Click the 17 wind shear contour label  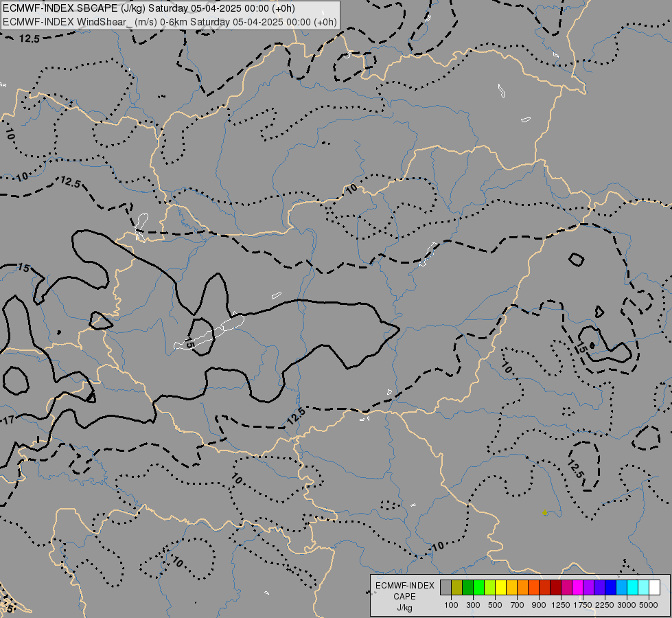tap(9, 420)
